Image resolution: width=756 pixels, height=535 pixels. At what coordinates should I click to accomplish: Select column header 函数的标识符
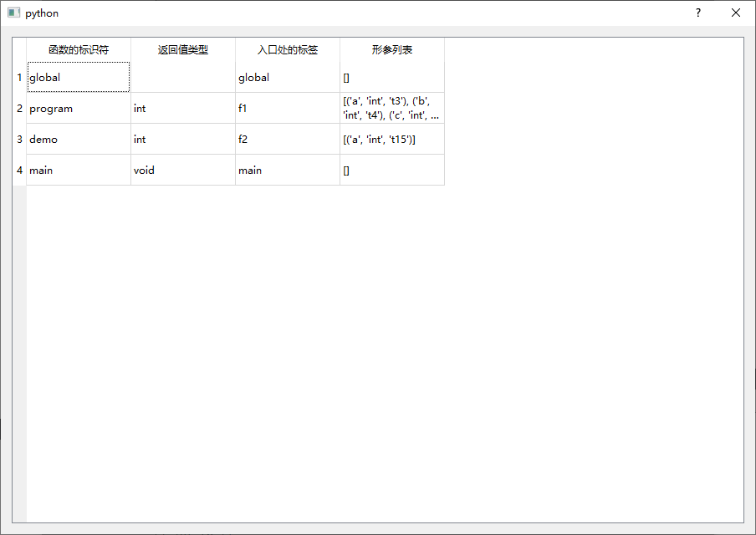[x=79, y=49]
